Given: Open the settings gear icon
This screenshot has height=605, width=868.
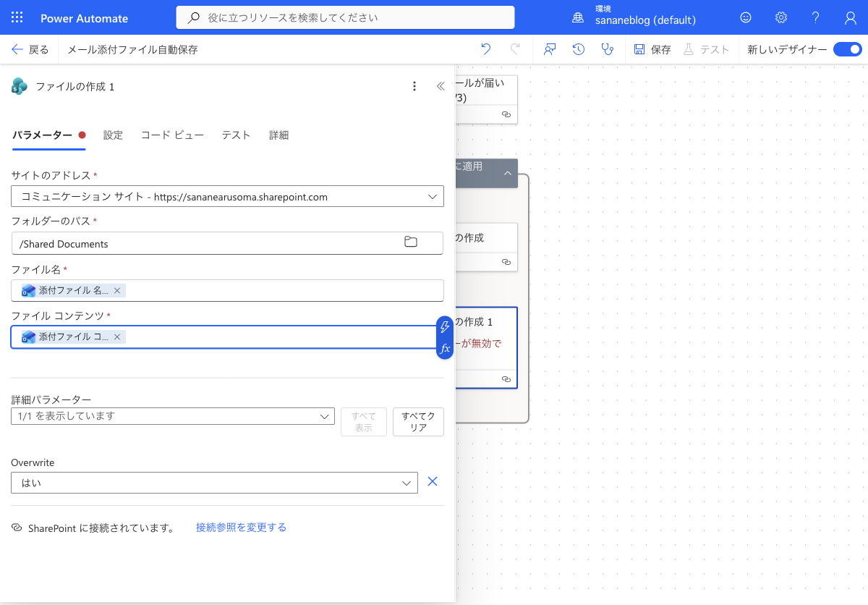Looking at the screenshot, I should (781, 17).
